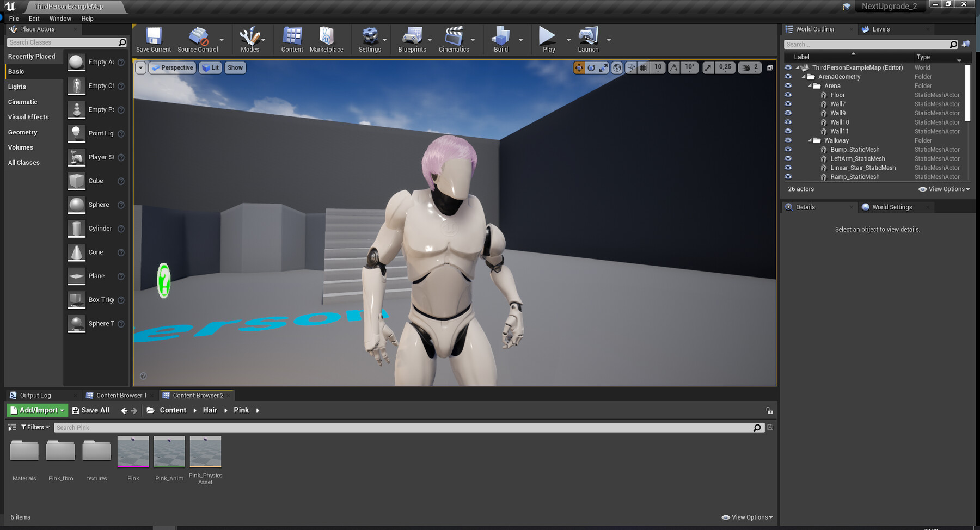Click Play to start the level

click(x=549, y=39)
